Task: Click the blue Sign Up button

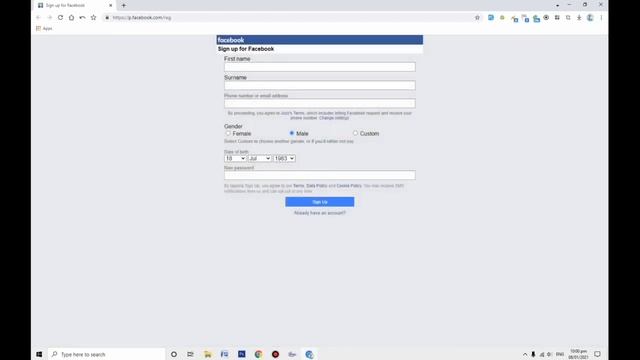Action: pyautogui.click(x=320, y=202)
